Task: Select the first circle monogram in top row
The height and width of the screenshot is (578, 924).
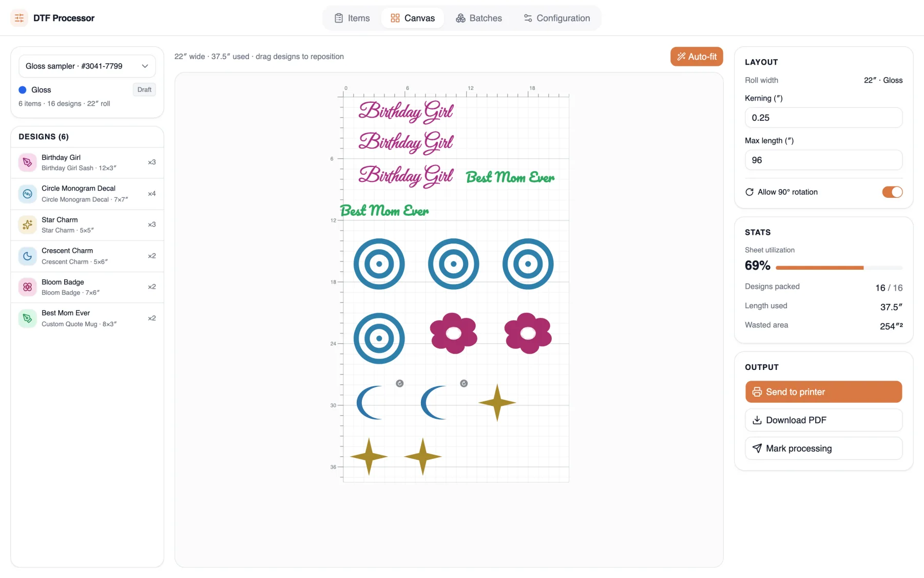Action: coord(379,264)
